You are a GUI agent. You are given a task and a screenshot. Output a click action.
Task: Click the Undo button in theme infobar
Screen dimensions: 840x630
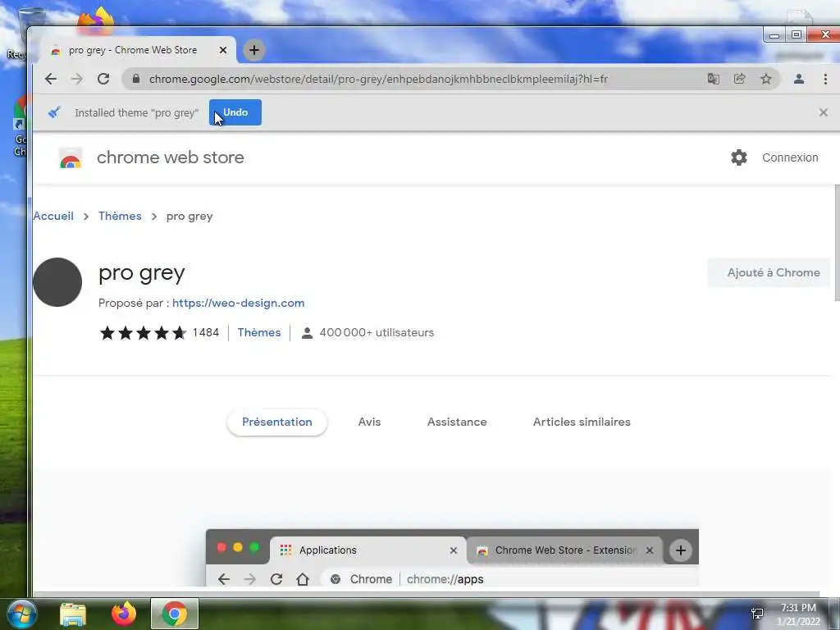[235, 112]
